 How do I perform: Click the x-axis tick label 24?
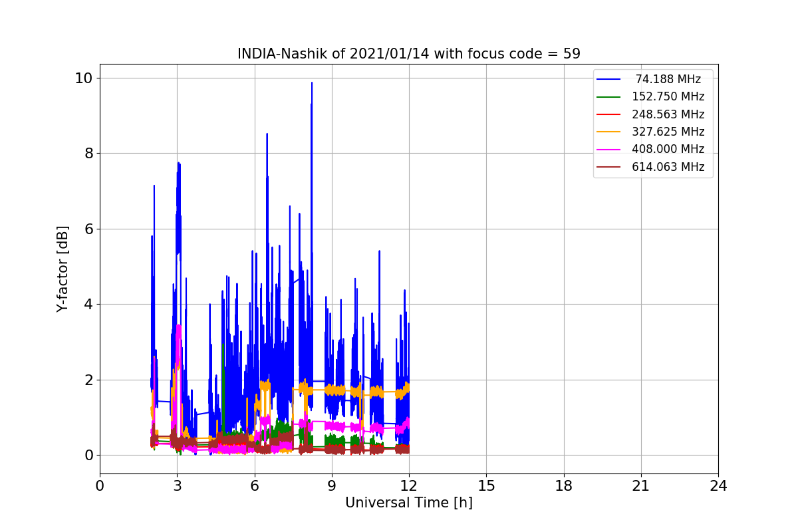718,486
